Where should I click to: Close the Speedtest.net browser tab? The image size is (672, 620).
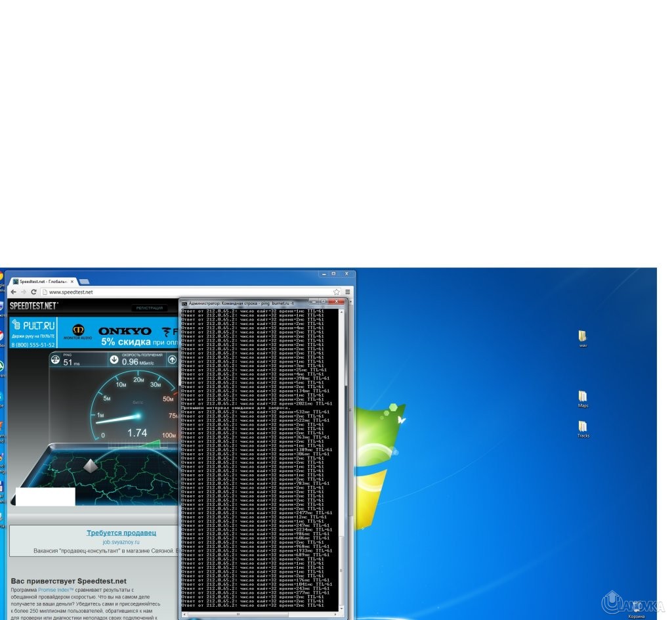tap(72, 282)
